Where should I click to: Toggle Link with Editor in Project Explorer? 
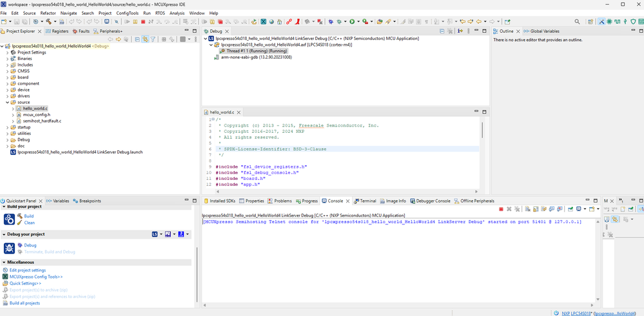(144, 39)
